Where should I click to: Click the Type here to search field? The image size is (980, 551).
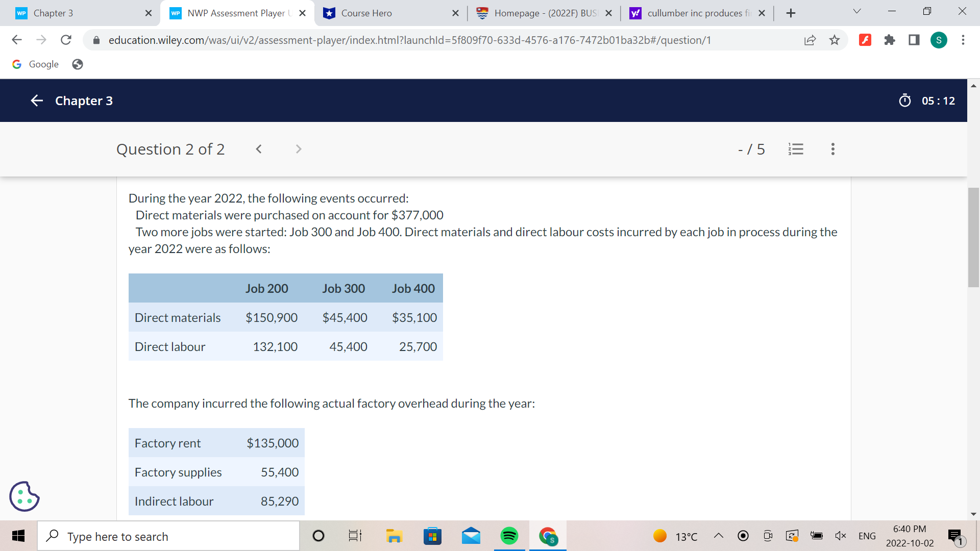168,536
